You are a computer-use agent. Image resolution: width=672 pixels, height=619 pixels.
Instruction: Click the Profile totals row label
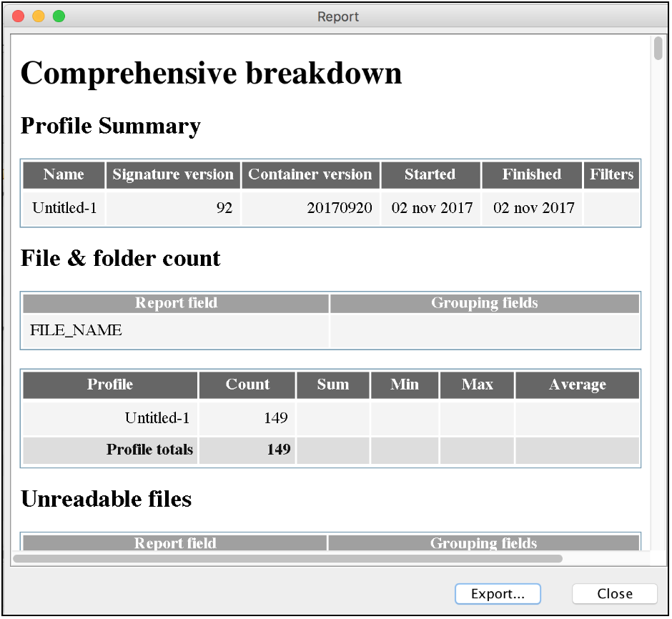click(149, 450)
